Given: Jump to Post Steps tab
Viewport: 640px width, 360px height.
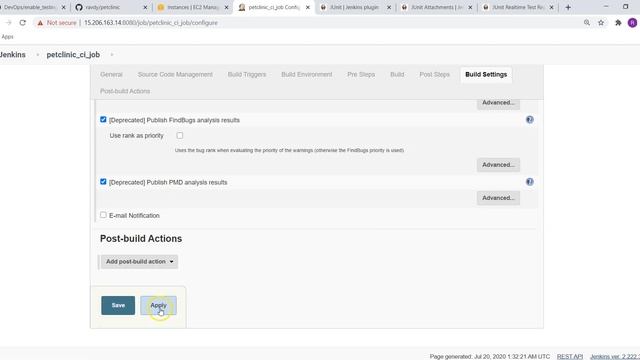Looking at the screenshot, I should click(x=434, y=74).
